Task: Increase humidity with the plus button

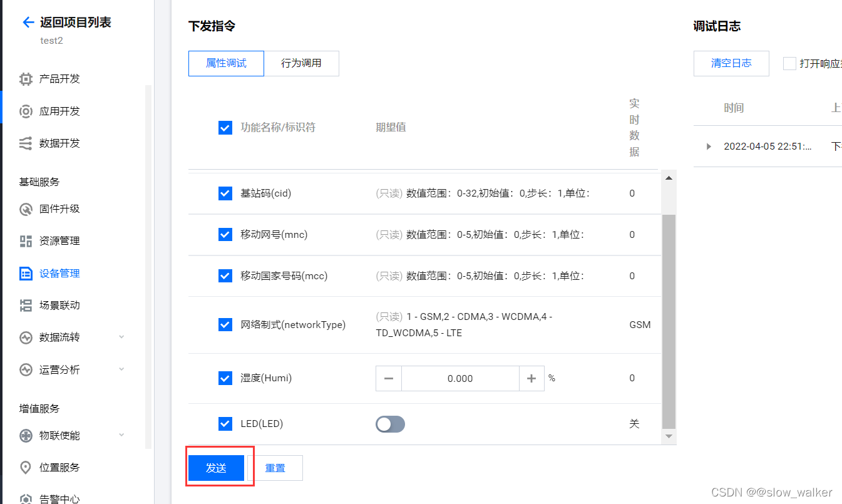Action: click(x=531, y=379)
